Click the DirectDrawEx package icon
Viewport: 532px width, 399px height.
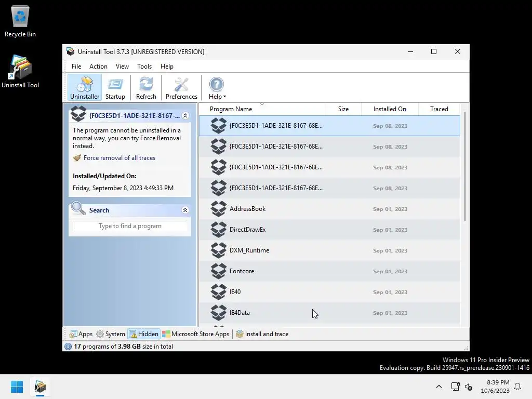219,229
